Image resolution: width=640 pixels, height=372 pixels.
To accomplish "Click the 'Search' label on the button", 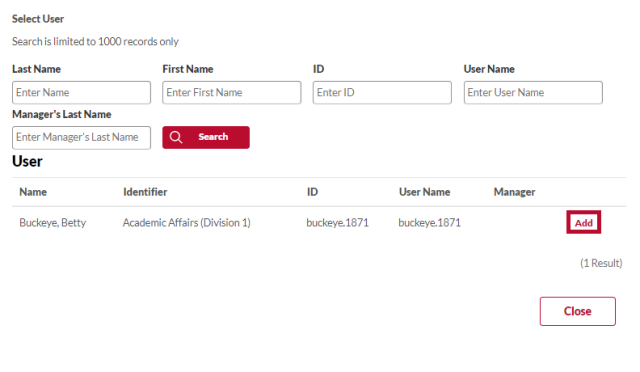I will click(213, 137).
